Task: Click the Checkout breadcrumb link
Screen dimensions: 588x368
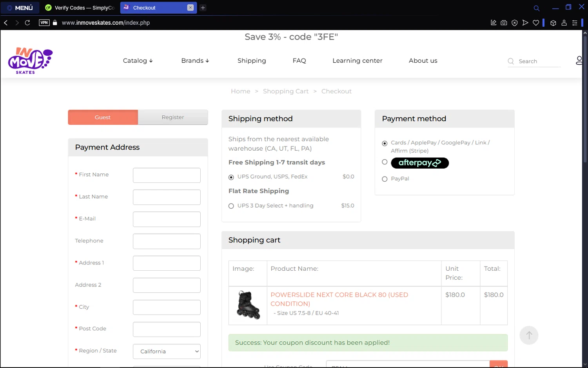Action: pos(336,91)
